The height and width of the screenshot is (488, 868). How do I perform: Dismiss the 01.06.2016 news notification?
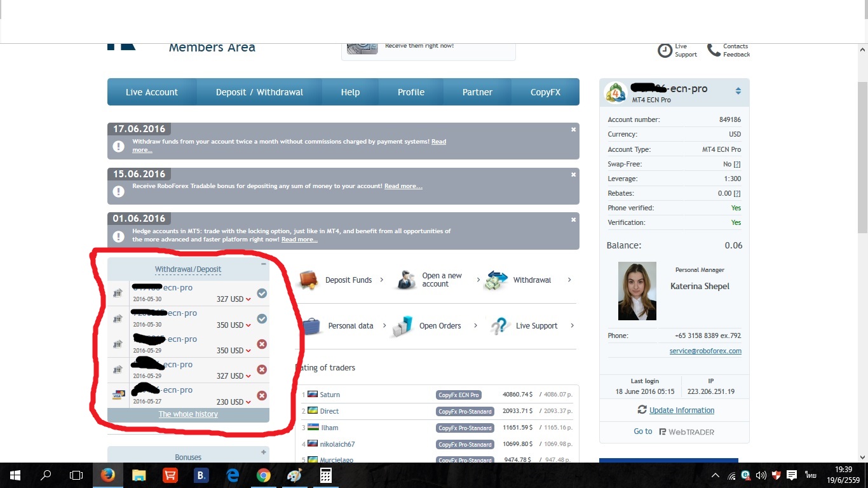[573, 219]
